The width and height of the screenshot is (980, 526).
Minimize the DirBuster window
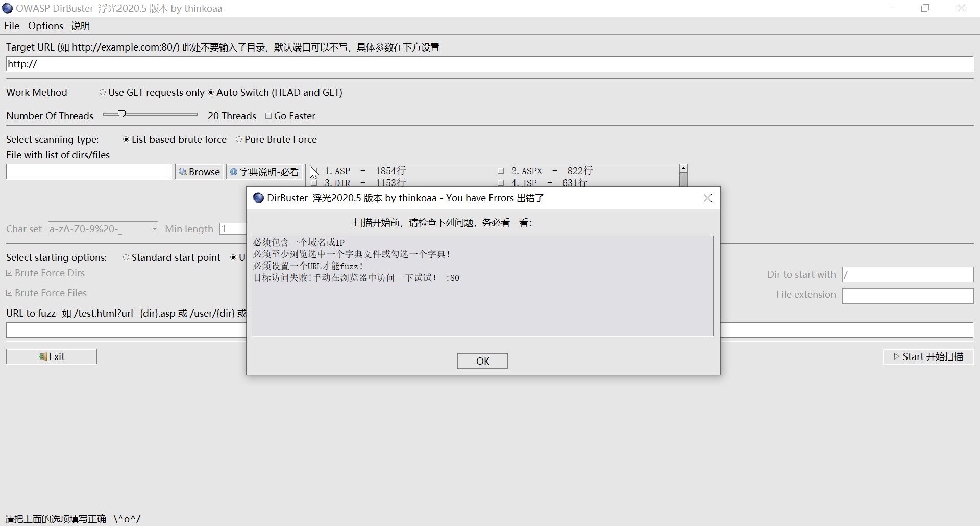890,8
